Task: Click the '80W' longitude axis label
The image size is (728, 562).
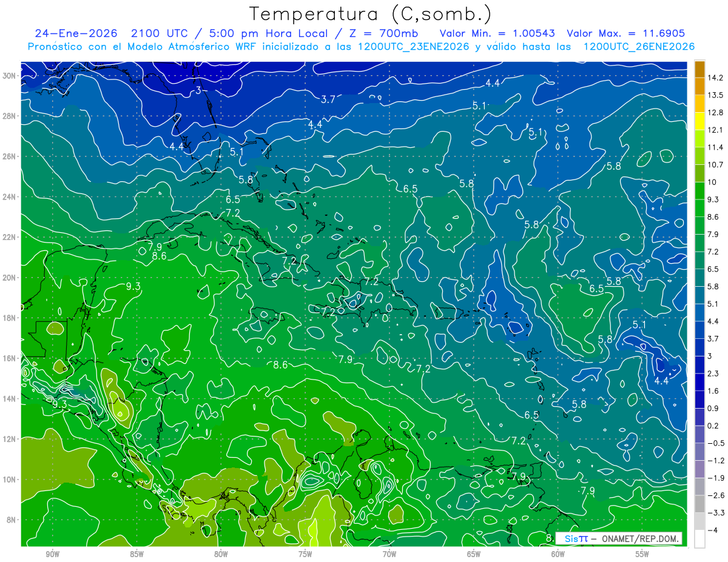Action: coord(221,554)
